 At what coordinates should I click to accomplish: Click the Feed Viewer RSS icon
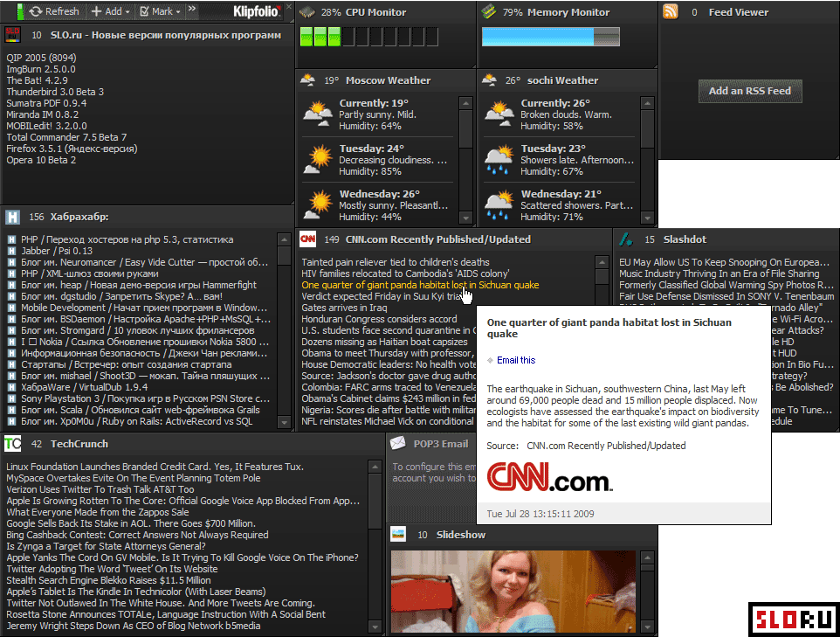(671, 11)
